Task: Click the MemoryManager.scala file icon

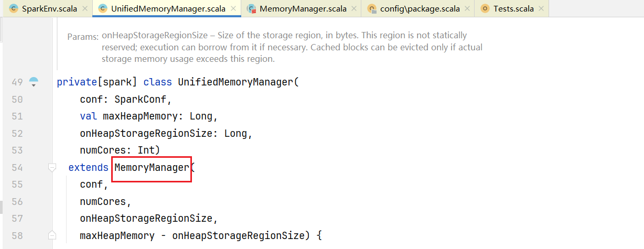Action: (251, 8)
